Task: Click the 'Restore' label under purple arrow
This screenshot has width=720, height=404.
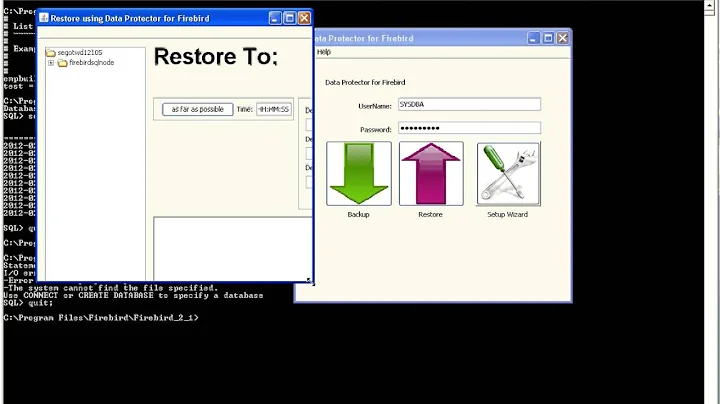Action: tap(430, 214)
